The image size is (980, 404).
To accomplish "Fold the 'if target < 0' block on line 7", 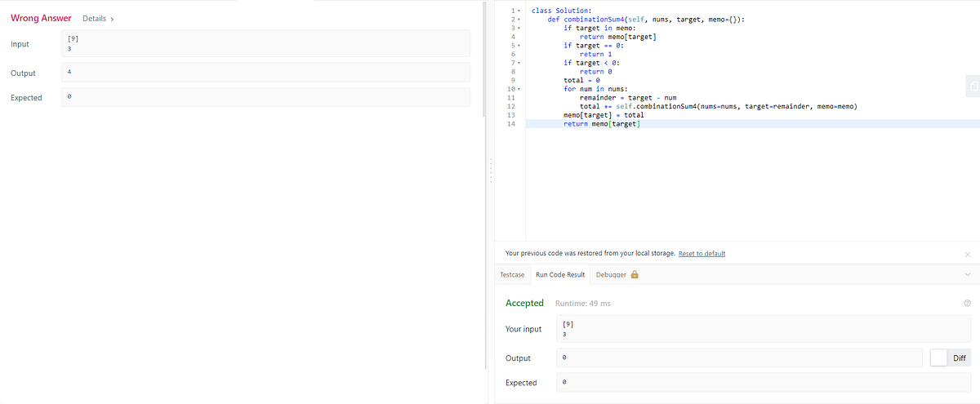I will (x=519, y=63).
